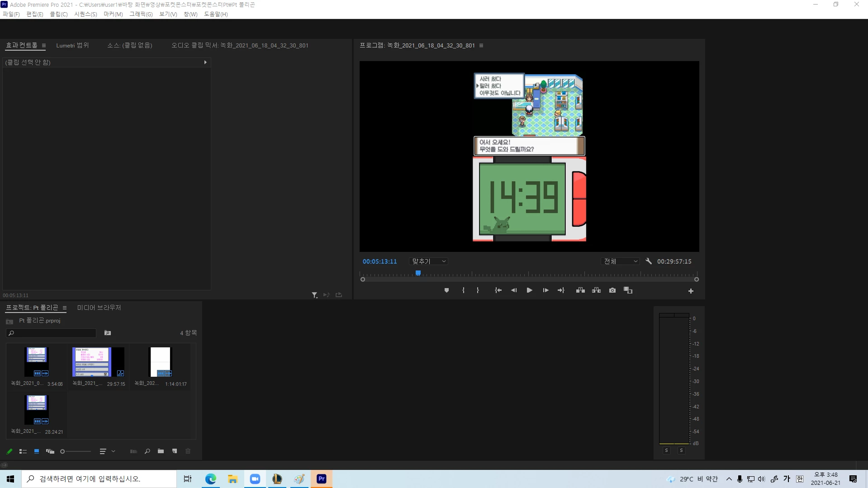Select the clip thumbnail lasting 3:54:08
The width and height of the screenshot is (868, 488).
point(37,362)
